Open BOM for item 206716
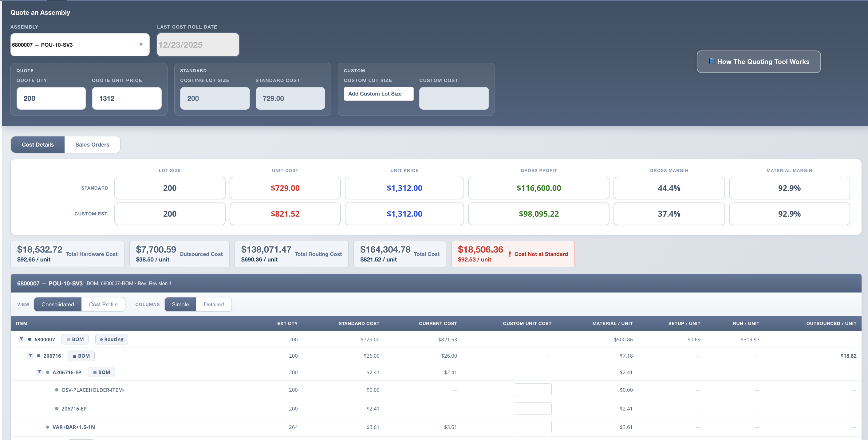 click(81, 356)
